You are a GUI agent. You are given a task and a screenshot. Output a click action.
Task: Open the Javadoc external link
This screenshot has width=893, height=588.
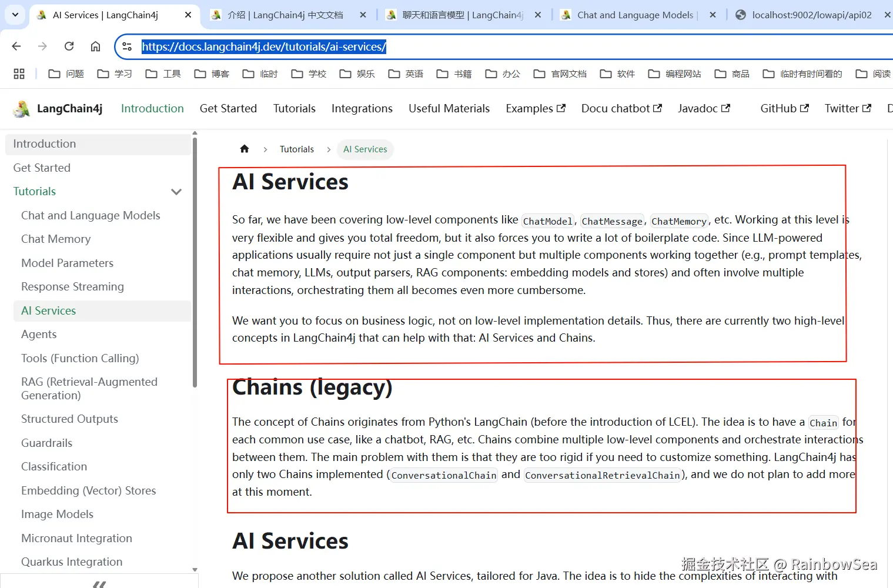point(704,108)
